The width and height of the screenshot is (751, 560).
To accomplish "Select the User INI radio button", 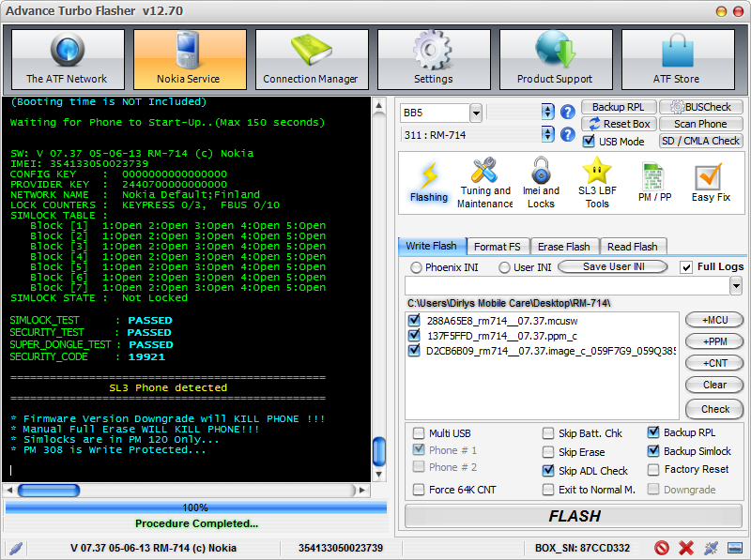I will point(504,267).
